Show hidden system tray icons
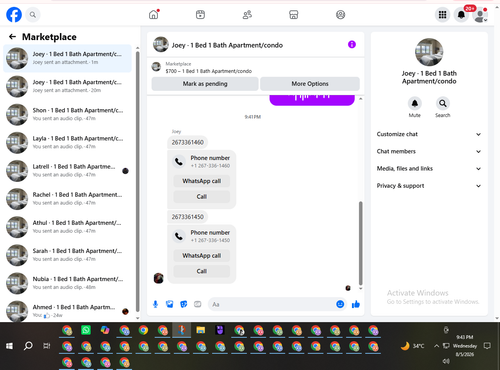500x370 pixels. coord(436,346)
